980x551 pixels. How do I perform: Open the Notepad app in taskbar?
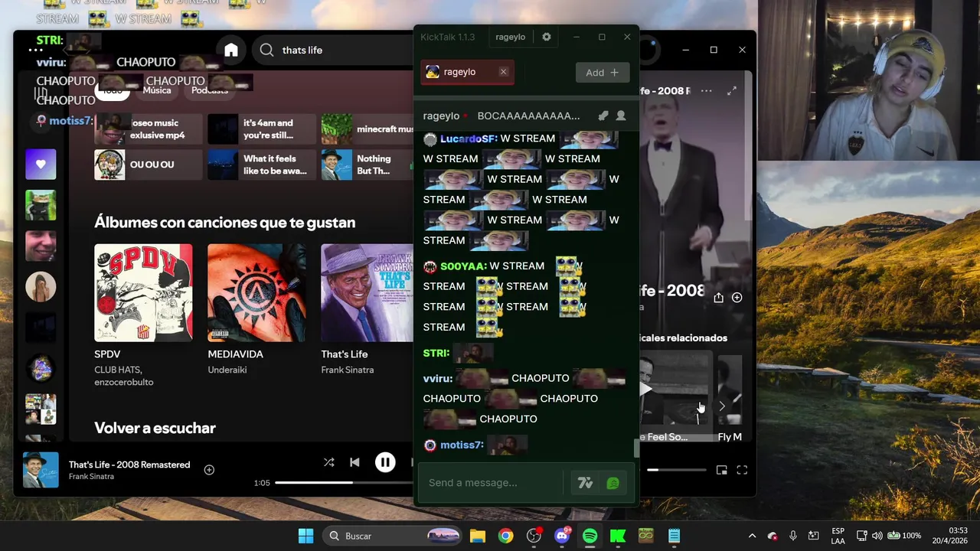[674, 536]
